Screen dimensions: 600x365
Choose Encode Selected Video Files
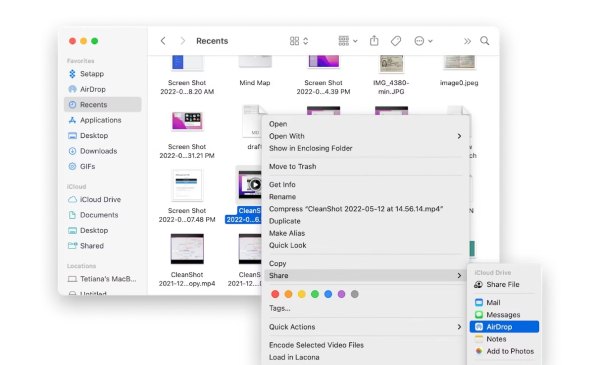(x=365, y=345)
